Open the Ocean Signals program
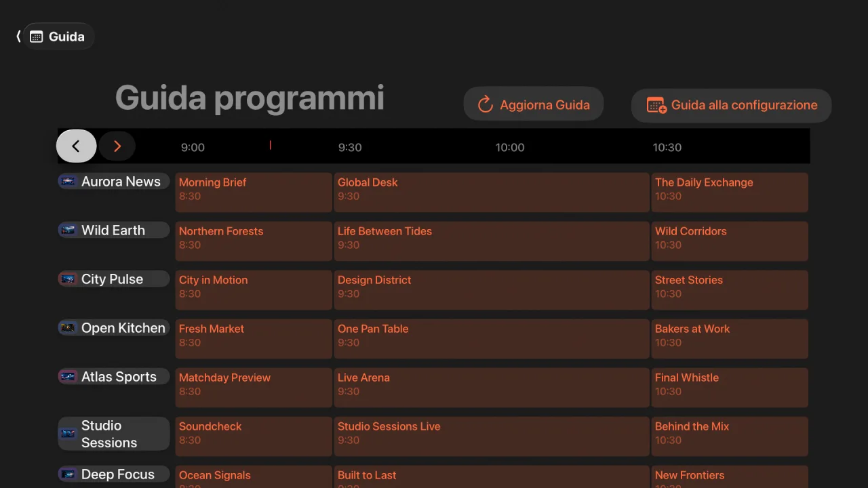The height and width of the screenshot is (488, 868). (x=254, y=477)
